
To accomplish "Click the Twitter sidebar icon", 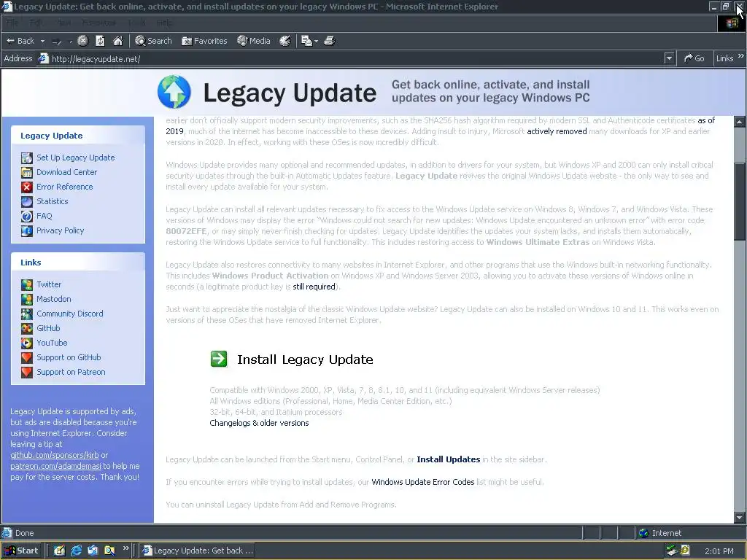I will point(27,284).
